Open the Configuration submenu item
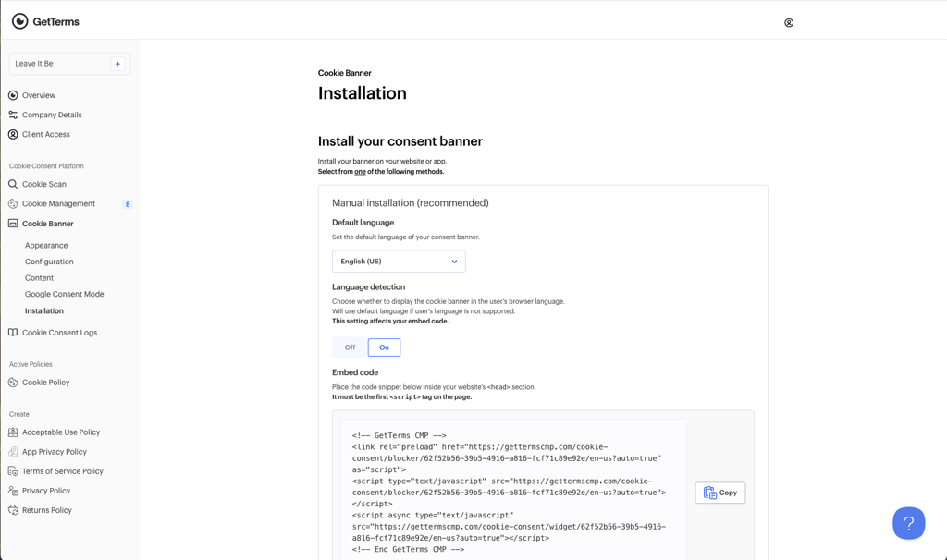 pos(49,262)
